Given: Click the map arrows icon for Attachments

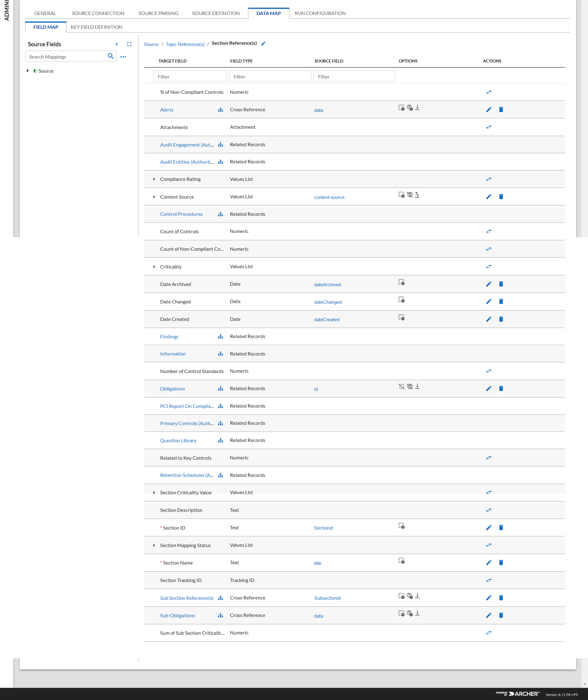Looking at the screenshot, I should pyautogui.click(x=488, y=127).
